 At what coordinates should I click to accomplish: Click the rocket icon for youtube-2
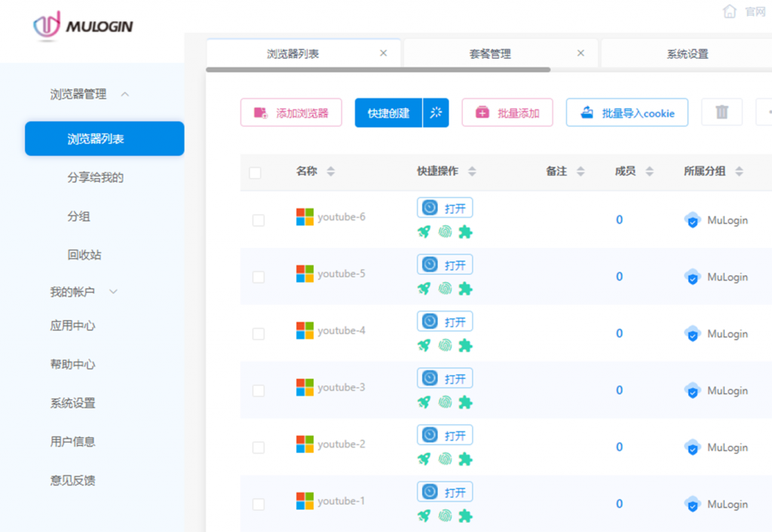424,459
